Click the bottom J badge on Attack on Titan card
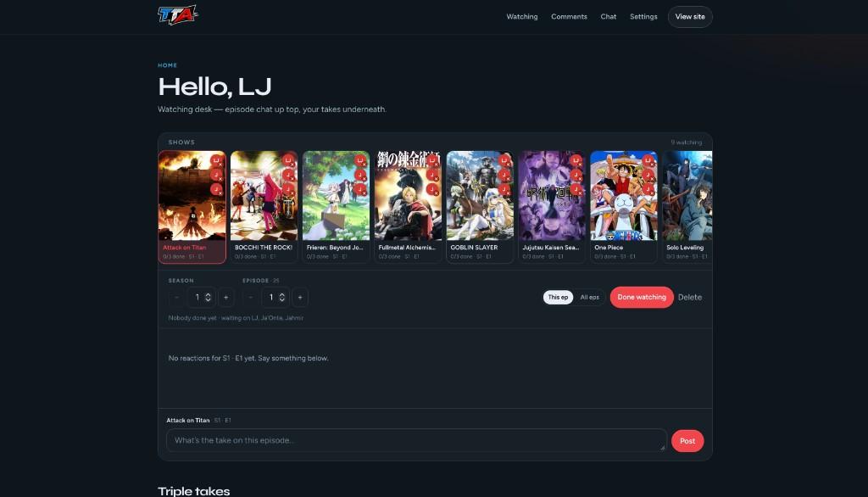868x497 pixels. pyautogui.click(x=216, y=189)
